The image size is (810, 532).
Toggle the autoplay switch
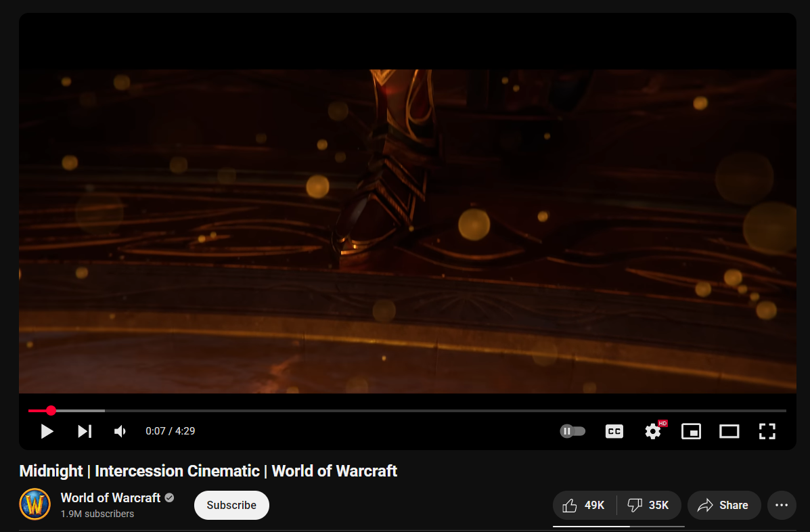pyautogui.click(x=573, y=430)
